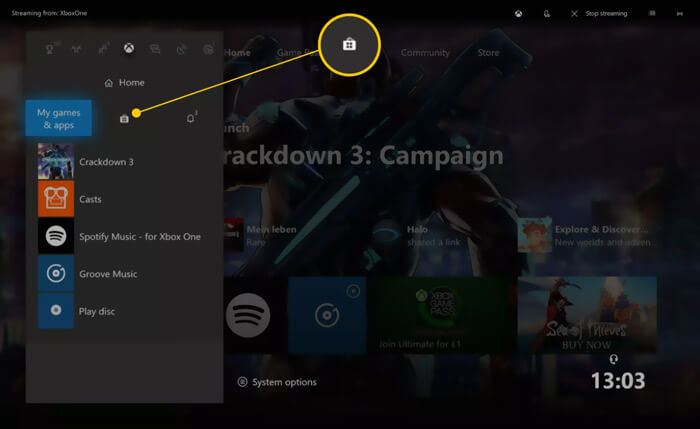Open the Crackdown 3 cover thumbnail
Viewport: 700px width, 429px height.
pos(56,162)
